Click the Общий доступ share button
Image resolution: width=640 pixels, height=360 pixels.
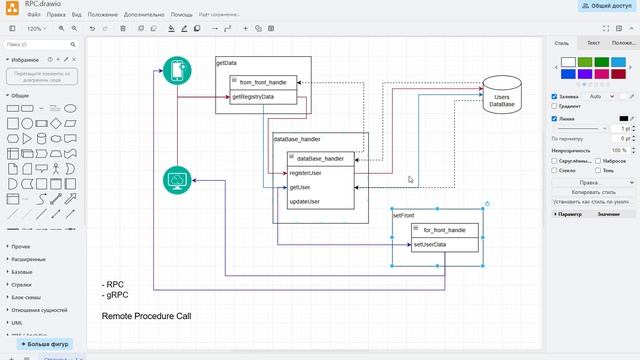(607, 6)
